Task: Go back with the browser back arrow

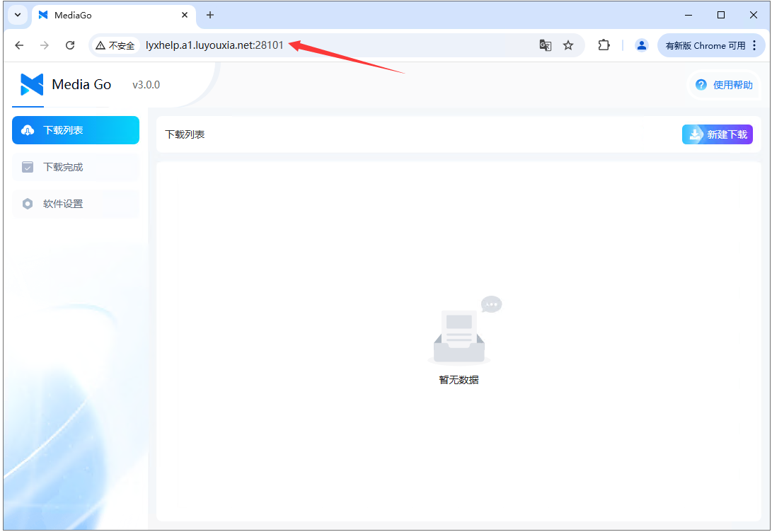Action: pos(19,45)
